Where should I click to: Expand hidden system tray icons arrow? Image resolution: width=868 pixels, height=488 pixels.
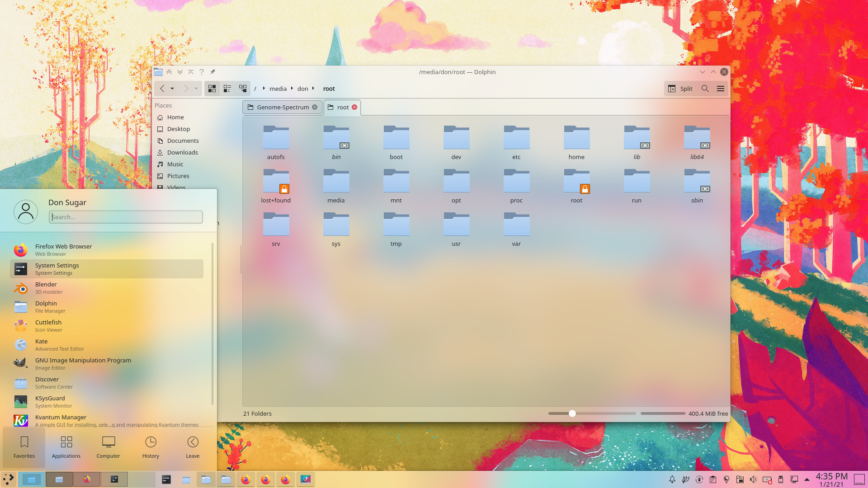(x=807, y=479)
